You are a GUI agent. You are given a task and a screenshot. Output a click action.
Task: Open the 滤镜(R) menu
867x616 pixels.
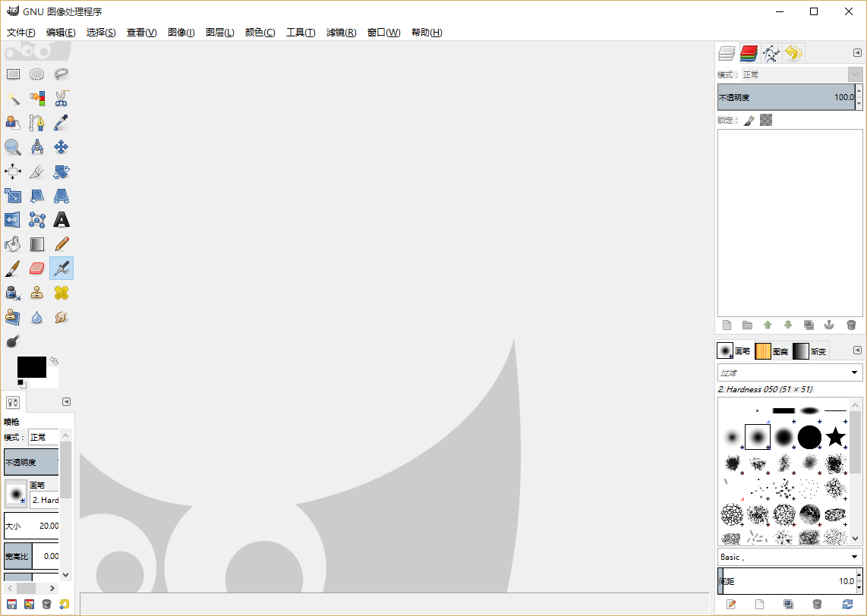[x=341, y=33]
